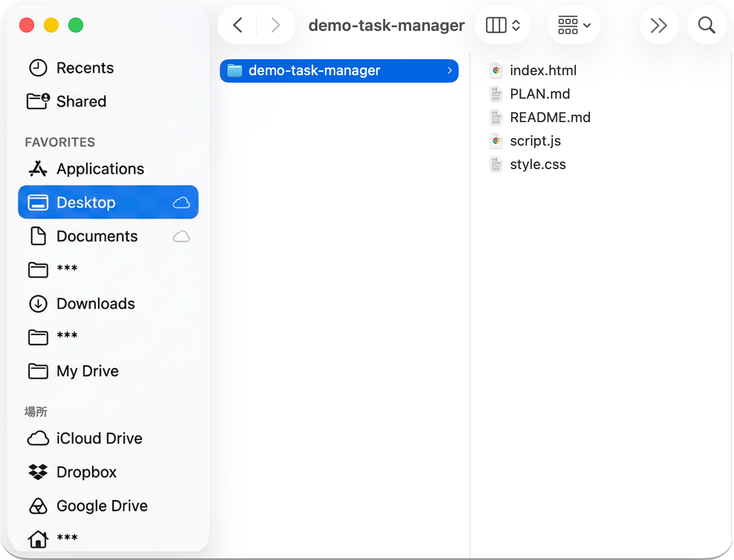Show more toolbar items via double chevron
Screen dimensions: 734x560
[659, 25]
